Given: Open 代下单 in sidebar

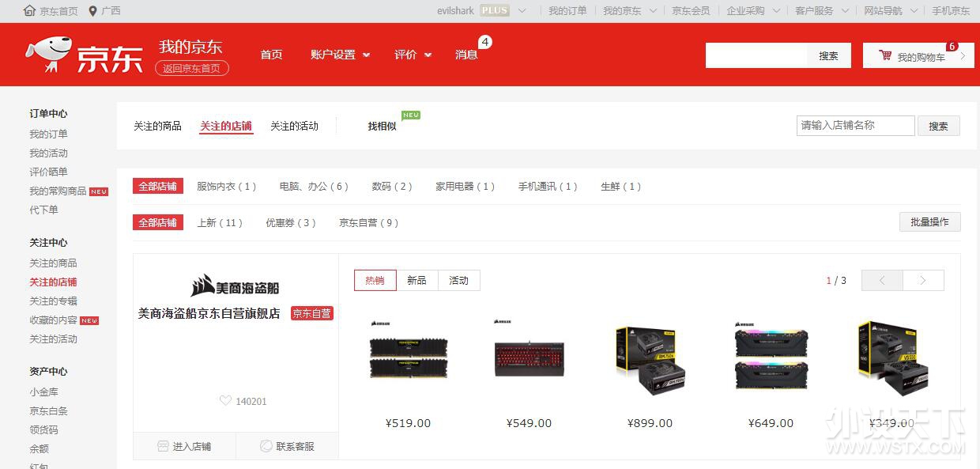Looking at the screenshot, I should (x=44, y=210).
